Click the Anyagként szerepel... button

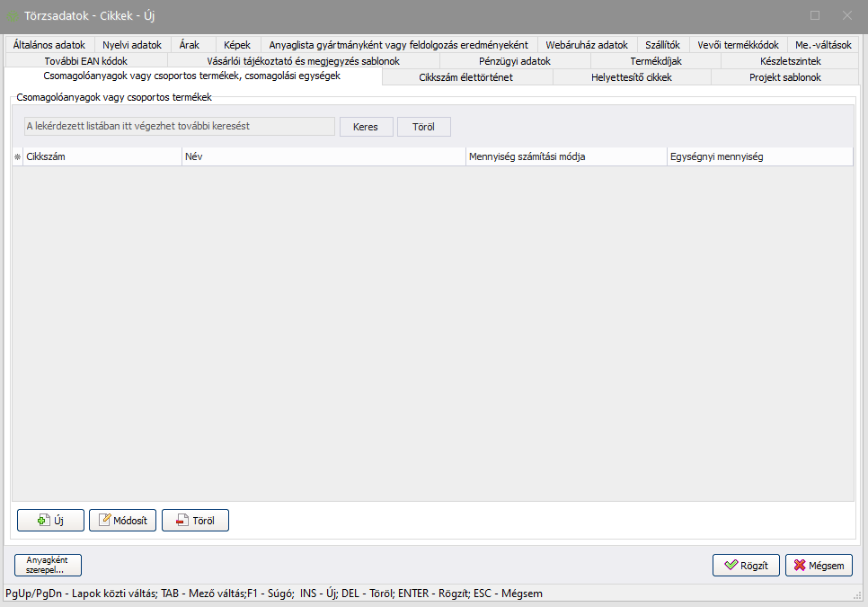tap(48, 565)
